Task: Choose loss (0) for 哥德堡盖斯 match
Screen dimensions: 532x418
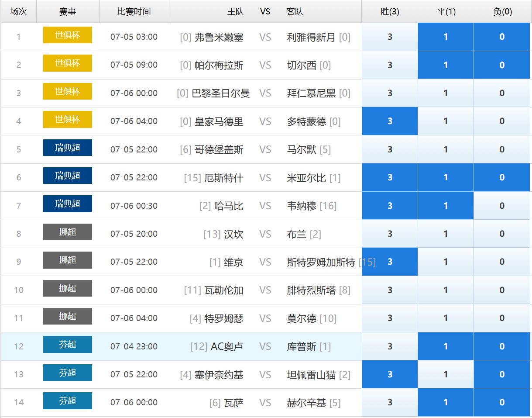Action: coord(502,149)
